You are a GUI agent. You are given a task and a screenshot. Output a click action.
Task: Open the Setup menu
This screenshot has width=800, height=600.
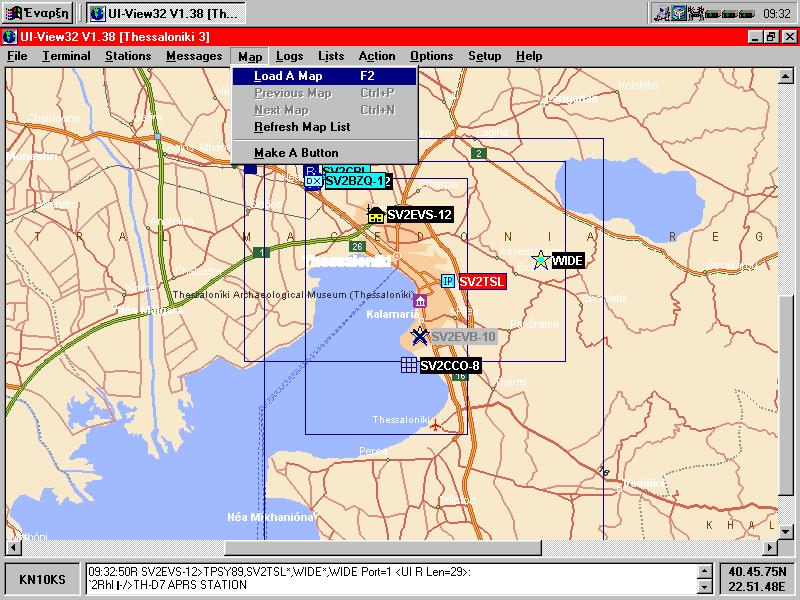484,56
